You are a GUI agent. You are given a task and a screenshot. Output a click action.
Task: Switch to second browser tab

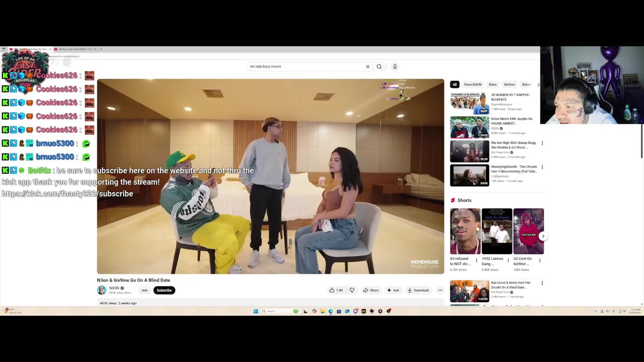pos(75,49)
